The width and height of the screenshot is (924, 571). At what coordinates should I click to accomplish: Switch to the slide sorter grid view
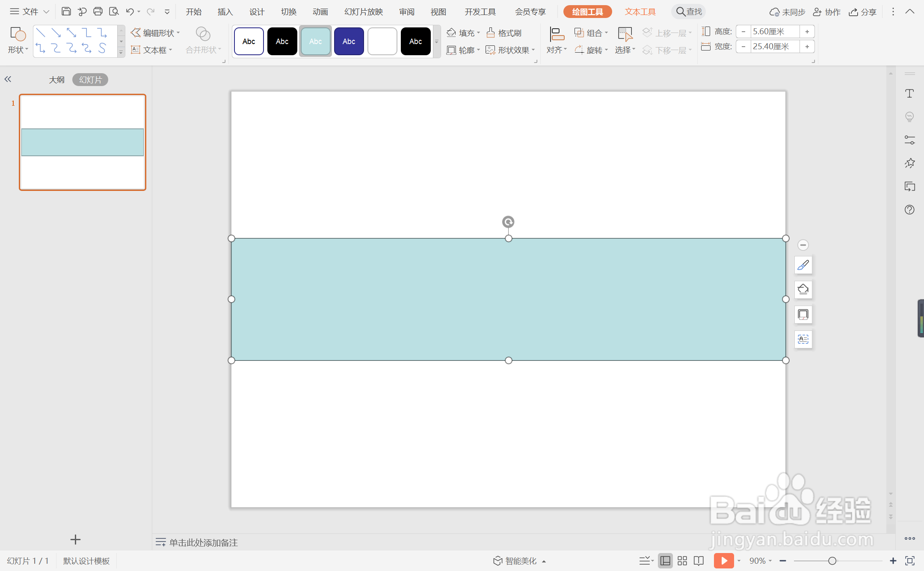point(682,561)
